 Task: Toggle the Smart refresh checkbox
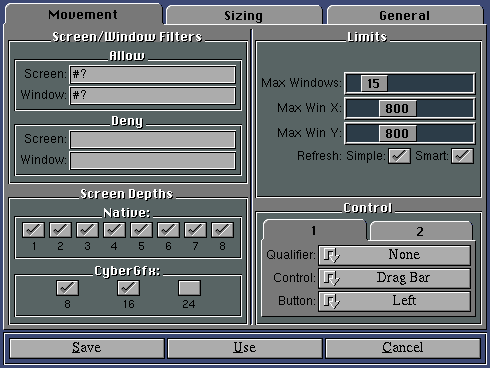pyautogui.click(x=462, y=156)
